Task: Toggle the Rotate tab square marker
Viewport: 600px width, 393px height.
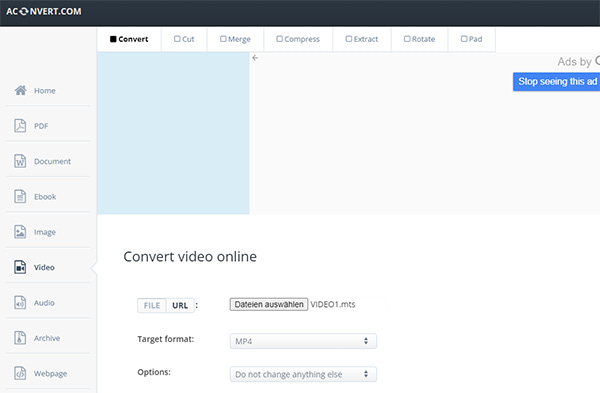Action: tap(407, 39)
